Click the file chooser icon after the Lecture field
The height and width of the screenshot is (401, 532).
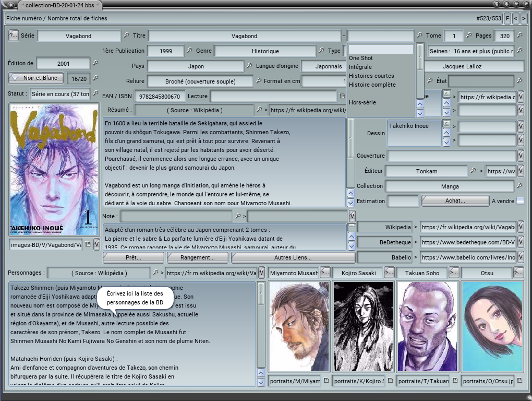[x=342, y=96]
